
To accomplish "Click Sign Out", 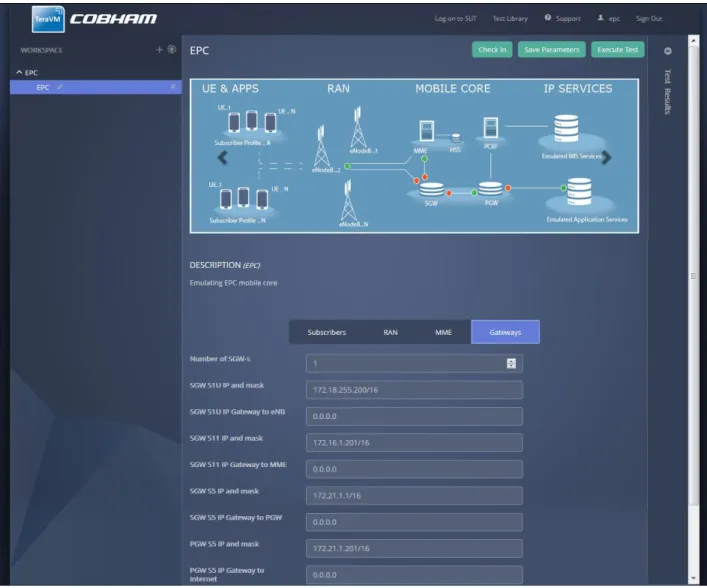I will (x=649, y=18).
